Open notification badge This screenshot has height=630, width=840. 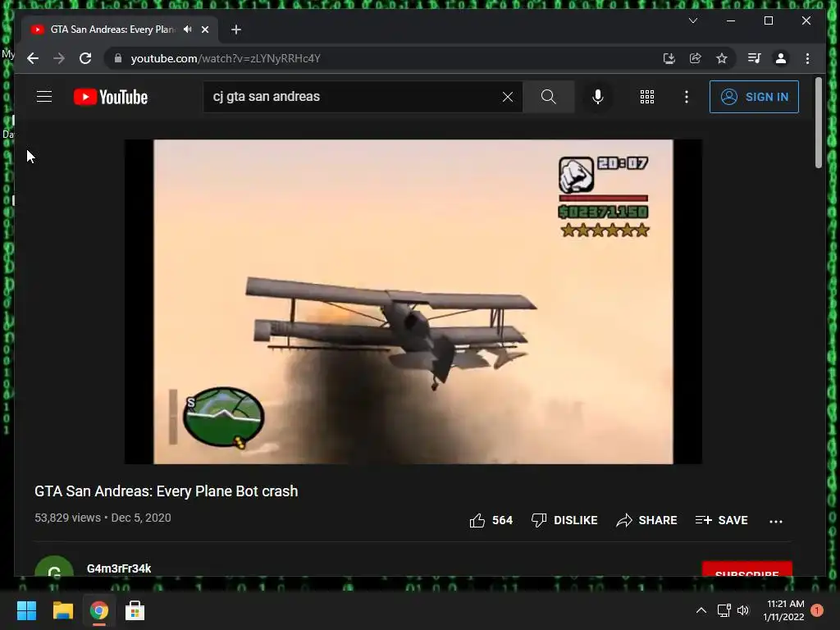[817, 610]
